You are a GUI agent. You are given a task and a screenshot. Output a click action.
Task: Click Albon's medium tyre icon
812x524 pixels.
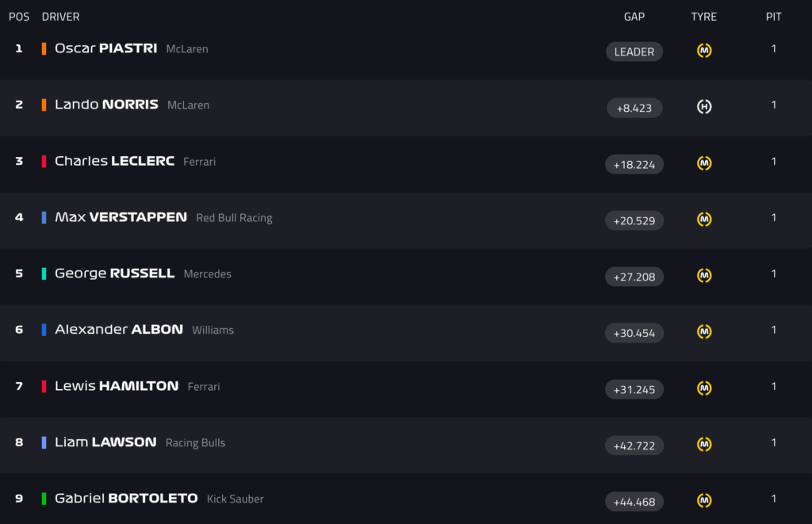pyautogui.click(x=704, y=332)
